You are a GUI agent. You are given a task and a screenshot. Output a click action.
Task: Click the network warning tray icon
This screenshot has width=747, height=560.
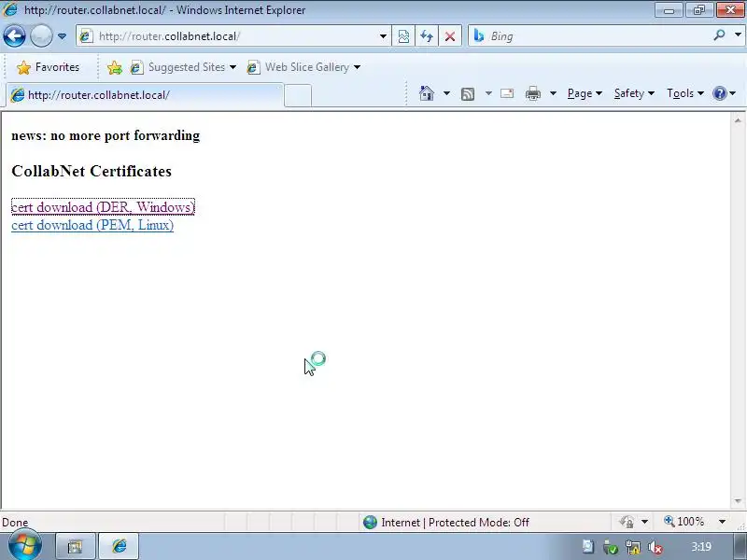click(x=633, y=548)
